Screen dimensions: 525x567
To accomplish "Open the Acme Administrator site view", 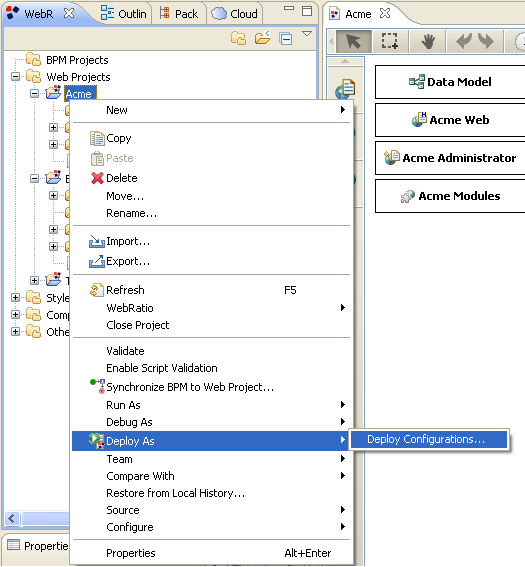I will pyautogui.click(x=450, y=158).
